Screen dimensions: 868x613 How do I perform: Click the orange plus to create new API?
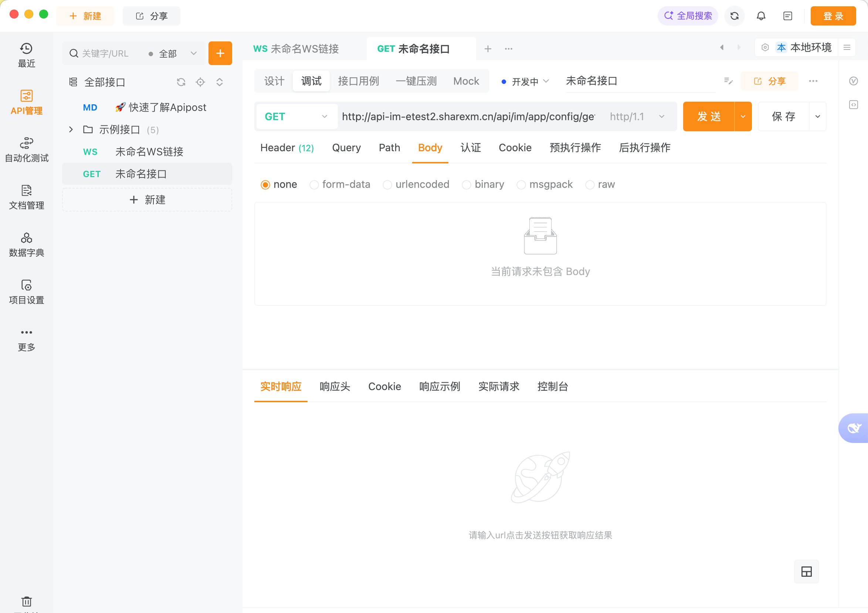[x=220, y=53]
